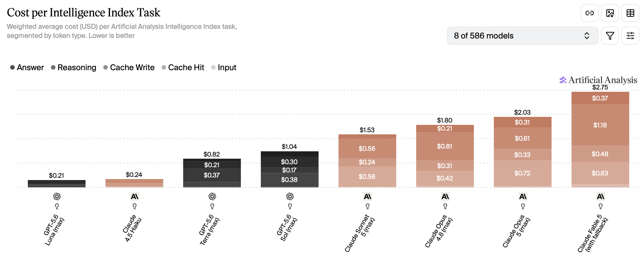The height and width of the screenshot is (257, 644).
Task: Click the reasoning lightbulb under GPT-5.6 Sol
Action: (x=290, y=206)
